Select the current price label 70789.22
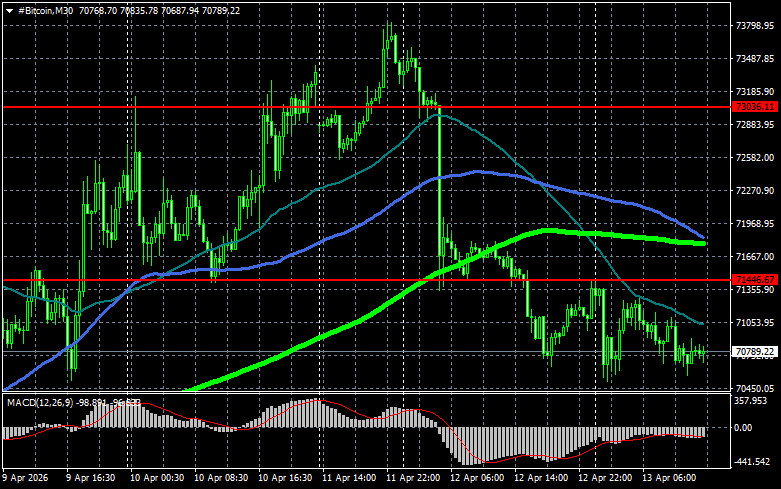 [755, 352]
